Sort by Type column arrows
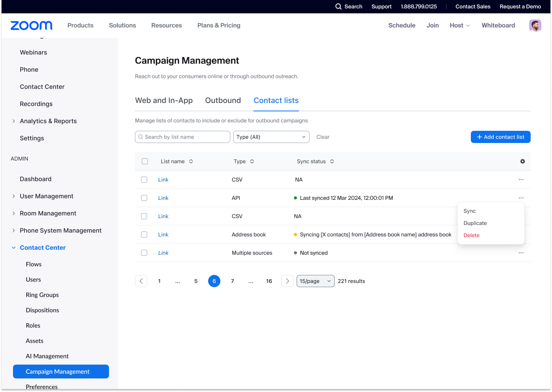552x392 pixels. pos(252,161)
